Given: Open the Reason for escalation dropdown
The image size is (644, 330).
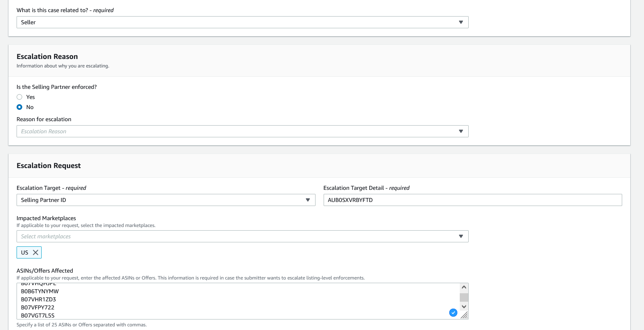Looking at the screenshot, I should tap(242, 131).
